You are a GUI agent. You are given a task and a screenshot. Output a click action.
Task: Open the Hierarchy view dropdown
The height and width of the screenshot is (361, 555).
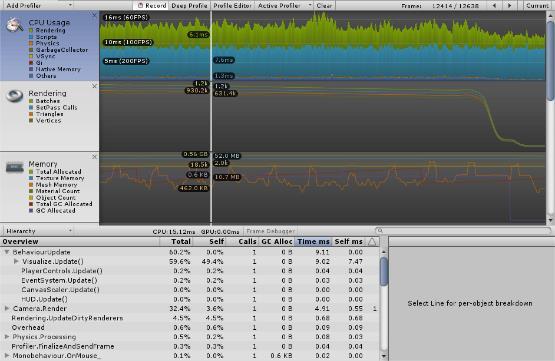click(x=38, y=231)
